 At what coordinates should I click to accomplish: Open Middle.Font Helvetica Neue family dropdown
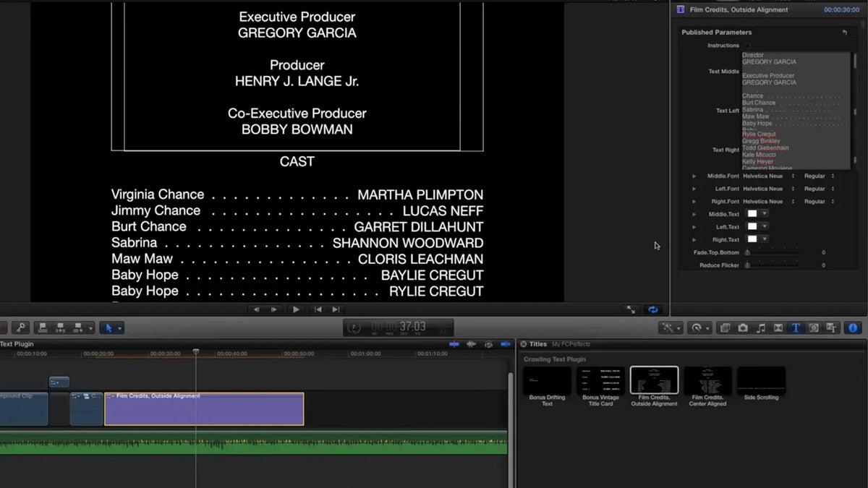(769, 176)
